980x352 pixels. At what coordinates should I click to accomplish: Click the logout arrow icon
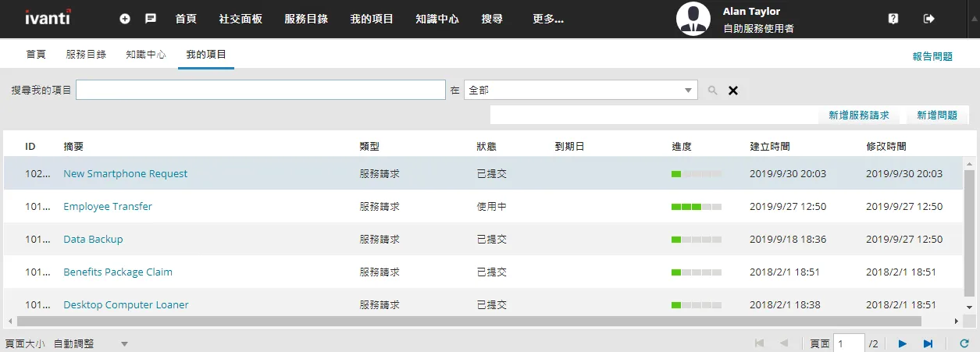point(928,19)
